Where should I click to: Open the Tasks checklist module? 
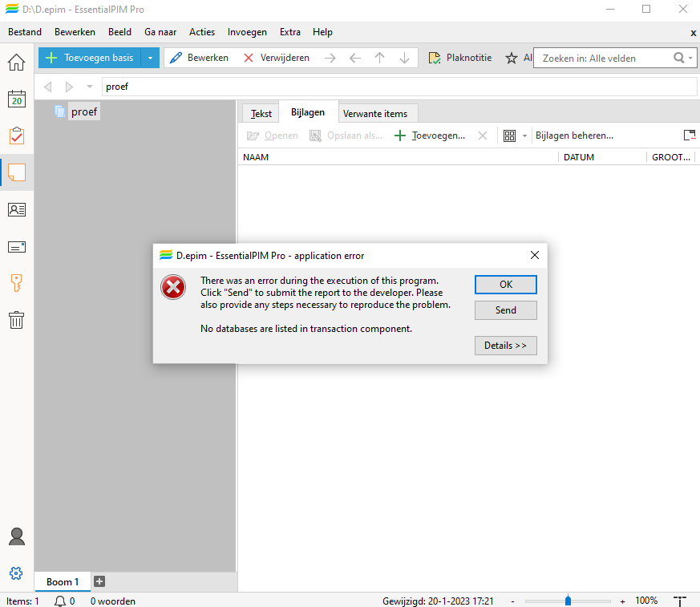tap(17, 136)
